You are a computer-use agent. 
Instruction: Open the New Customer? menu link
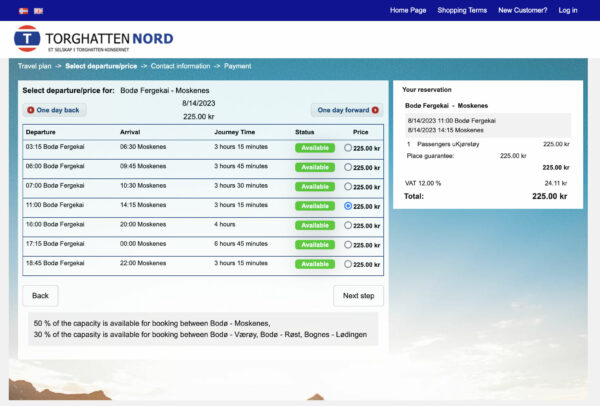[x=523, y=10]
